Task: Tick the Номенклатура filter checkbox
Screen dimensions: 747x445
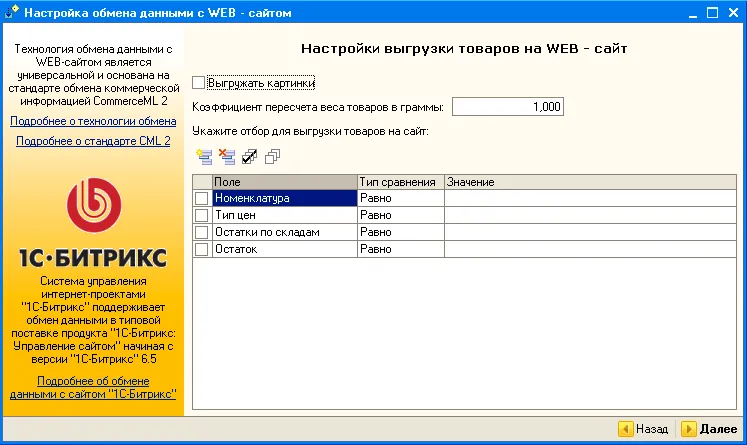Action: click(202, 199)
